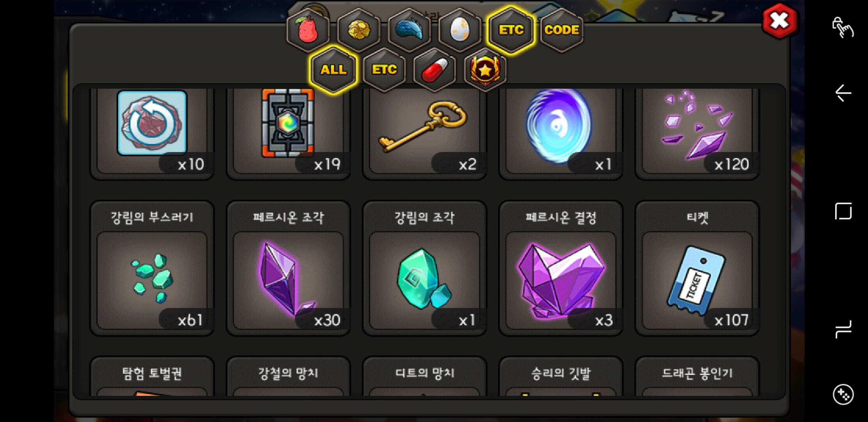Select the yellow-highlighted ETC top tab
This screenshot has height=422, width=868.
(511, 30)
